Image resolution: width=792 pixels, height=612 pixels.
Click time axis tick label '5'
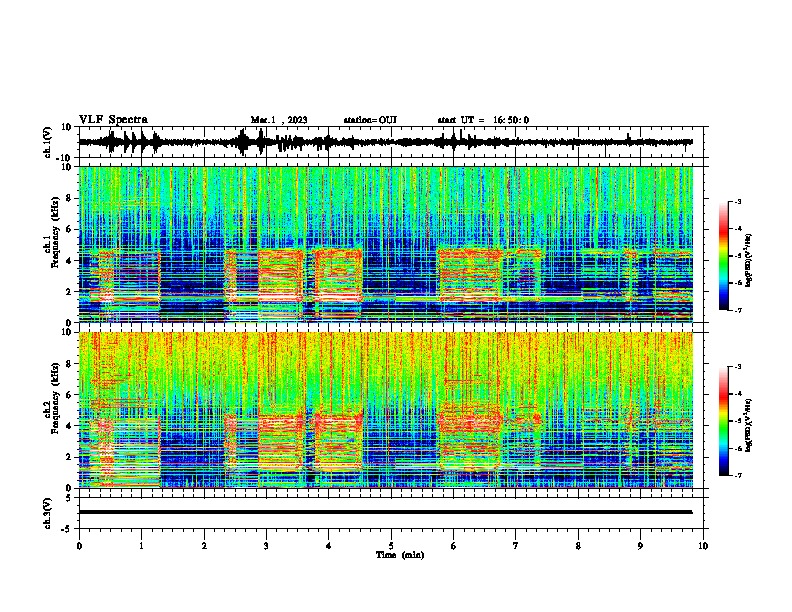coord(391,546)
